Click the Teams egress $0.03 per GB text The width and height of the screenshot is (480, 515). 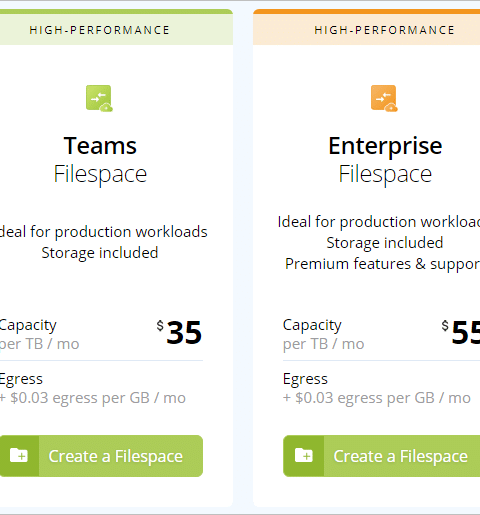click(93, 398)
